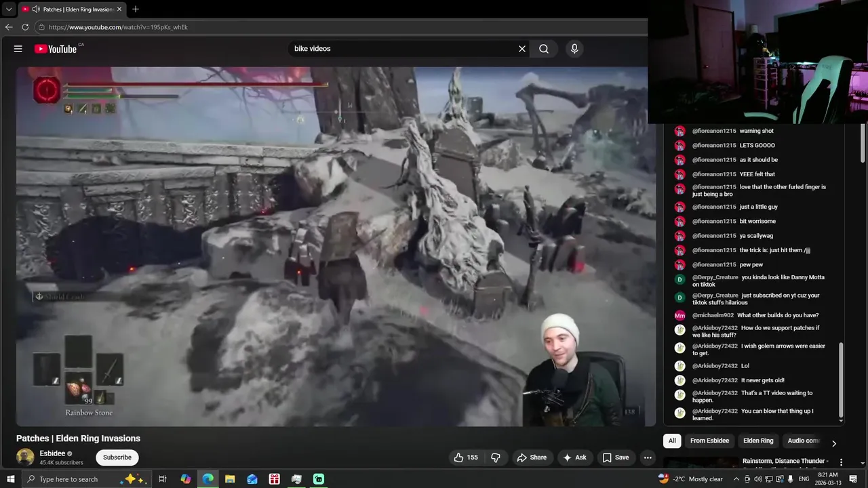Share the video
Screen dimensions: 868x488
[x=532, y=457]
